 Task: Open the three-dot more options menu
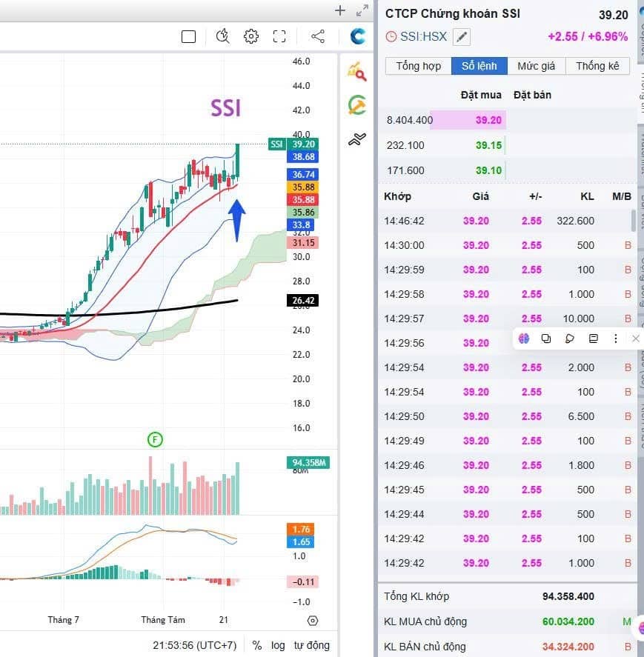(x=616, y=338)
